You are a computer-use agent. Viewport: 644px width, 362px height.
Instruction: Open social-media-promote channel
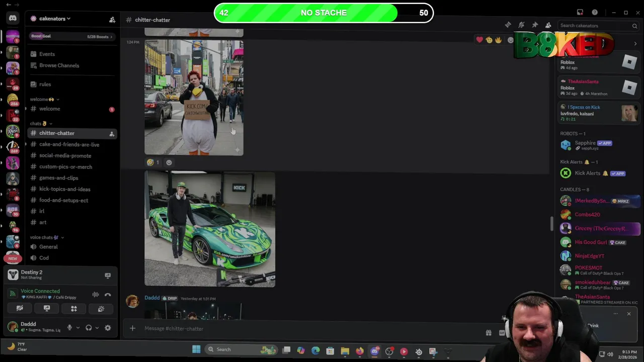(x=65, y=156)
